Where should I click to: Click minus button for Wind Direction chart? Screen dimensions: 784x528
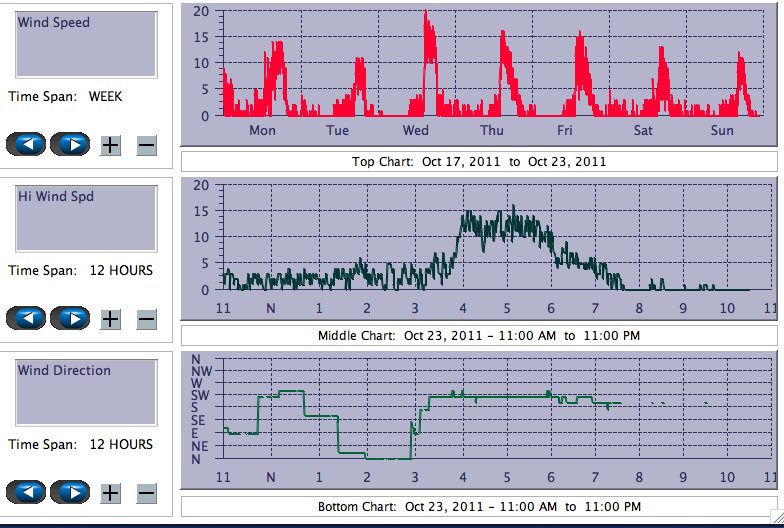tap(146, 493)
